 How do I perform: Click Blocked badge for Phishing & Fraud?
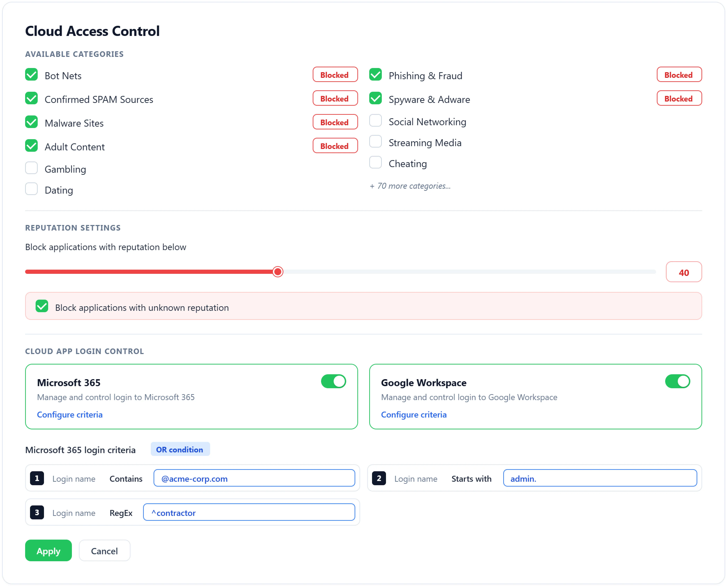click(679, 75)
